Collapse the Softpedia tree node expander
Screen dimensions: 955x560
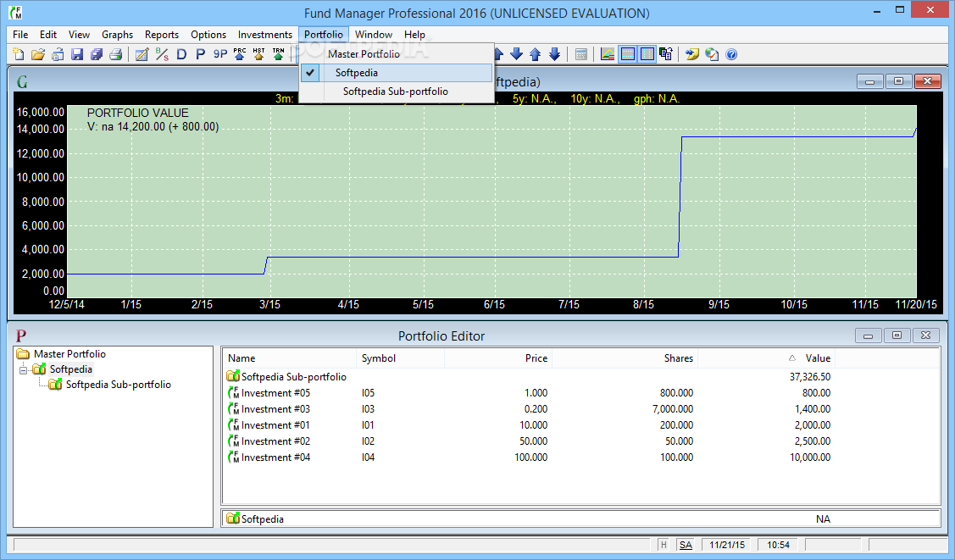click(x=23, y=369)
